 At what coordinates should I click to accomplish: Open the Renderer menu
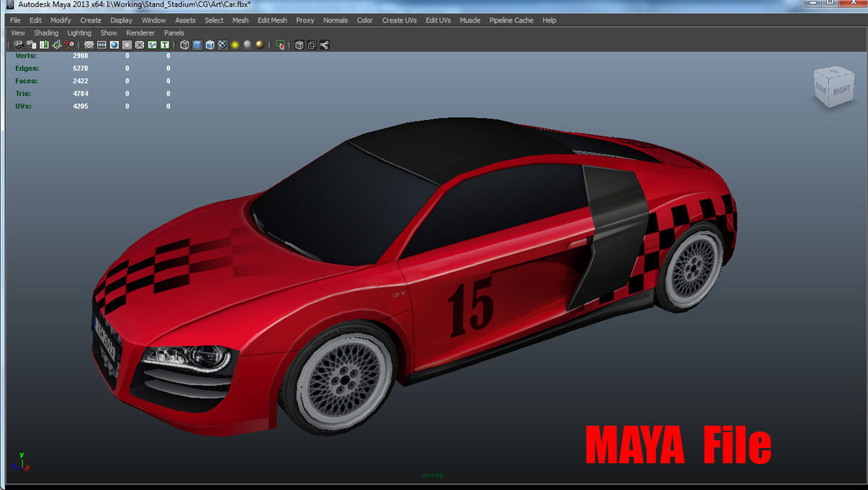(140, 33)
